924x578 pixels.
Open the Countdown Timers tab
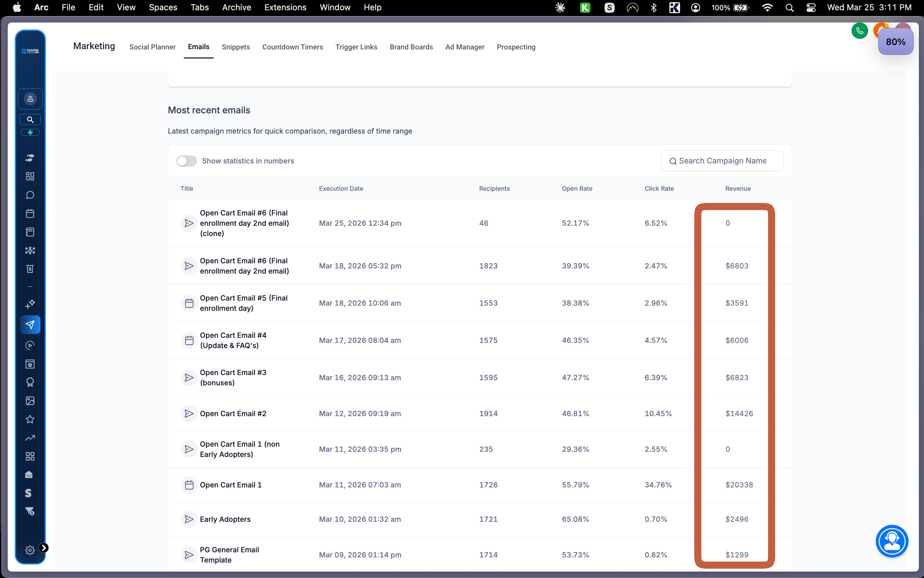[293, 47]
